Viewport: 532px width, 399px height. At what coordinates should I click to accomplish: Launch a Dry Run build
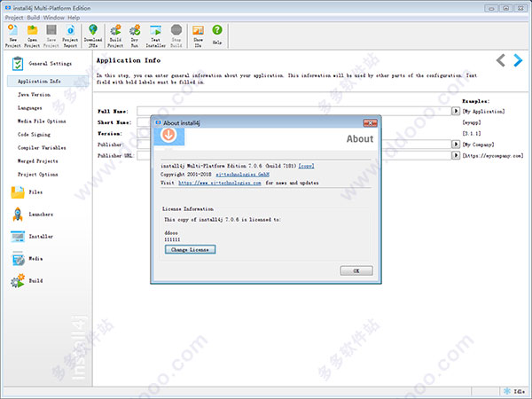[135, 35]
